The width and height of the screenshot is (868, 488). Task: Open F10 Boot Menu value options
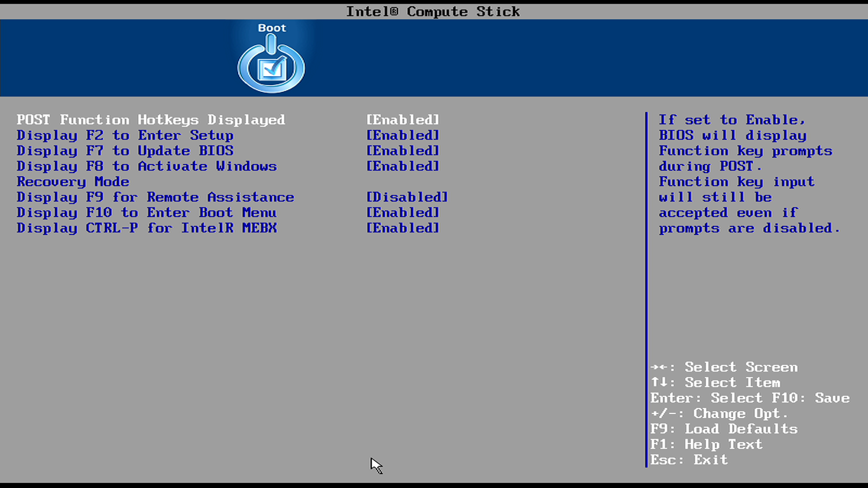402,213
